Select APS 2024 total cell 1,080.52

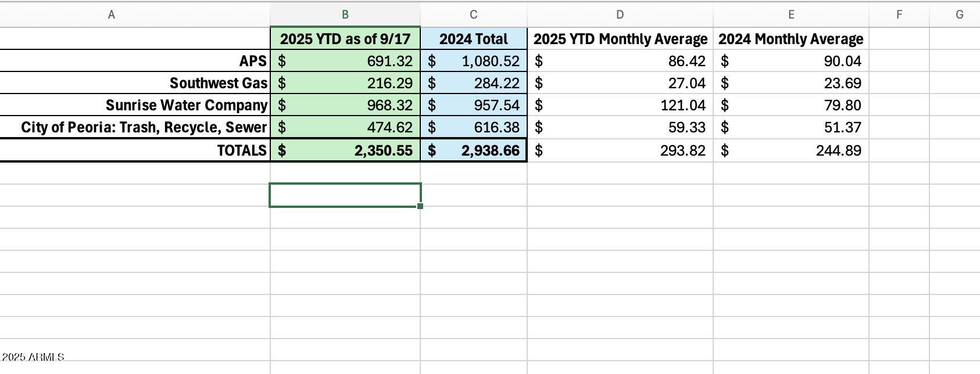tap(473, 61)
